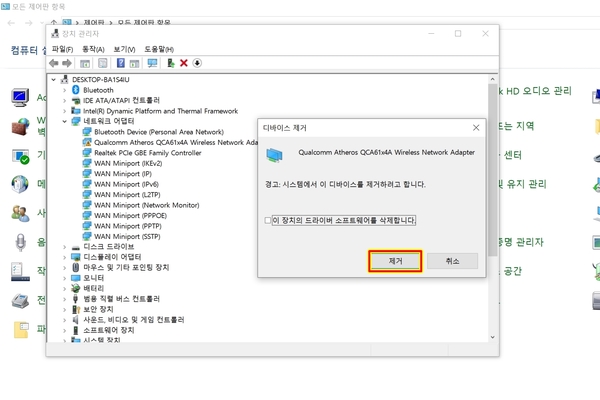The image size is (600, 400).
Task: Click the Back arrow in Device Manager toolbar
Action: pos(54,63)
